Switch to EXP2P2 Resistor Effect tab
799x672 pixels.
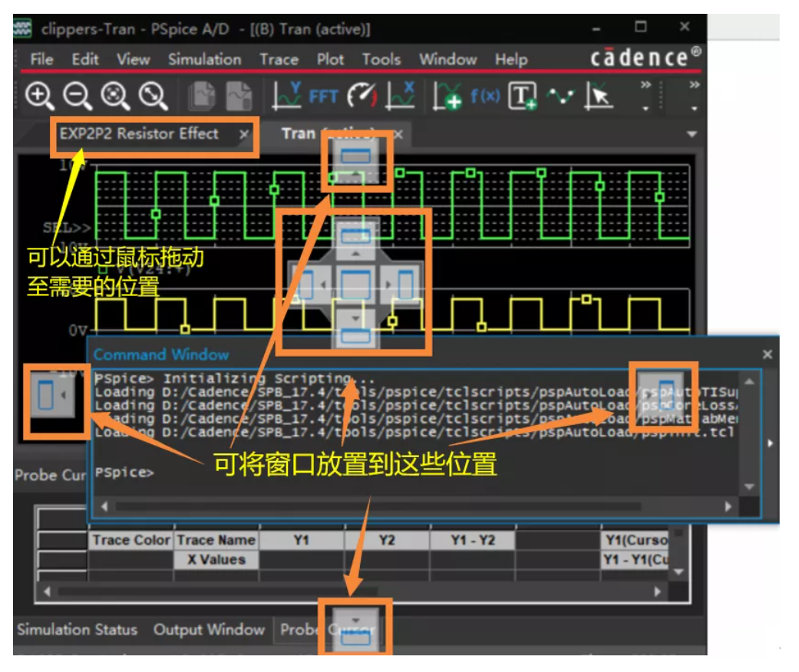[x=139, y=133]
